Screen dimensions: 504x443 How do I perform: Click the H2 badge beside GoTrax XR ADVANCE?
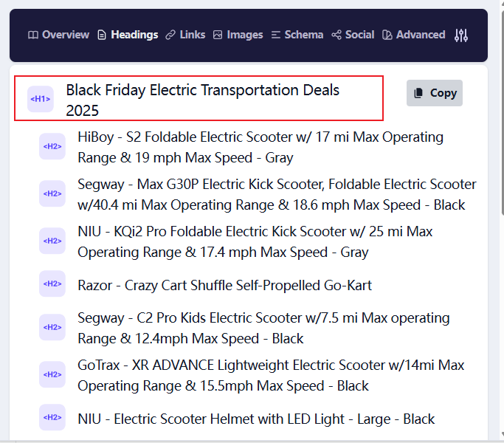click(52, 375)
